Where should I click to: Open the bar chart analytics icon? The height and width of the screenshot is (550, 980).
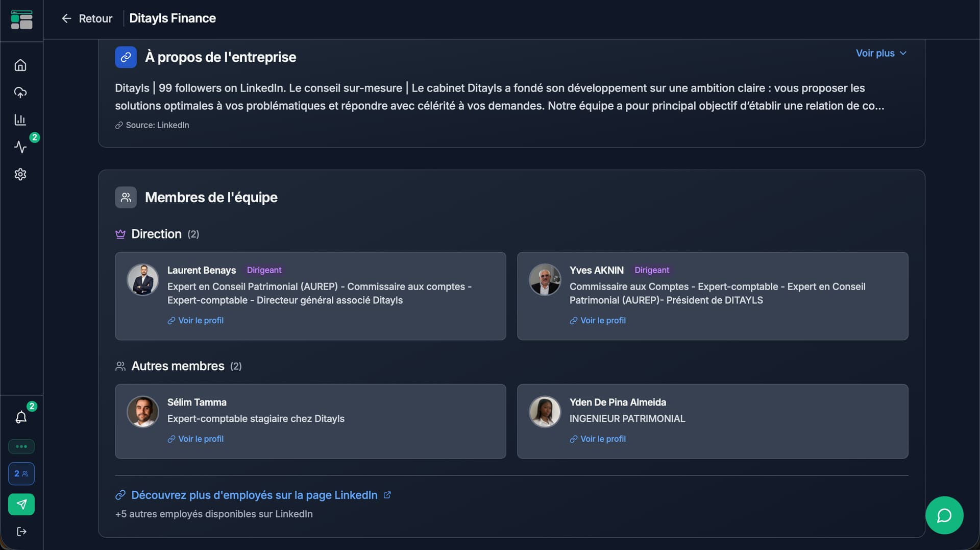(x=20, y=120)
